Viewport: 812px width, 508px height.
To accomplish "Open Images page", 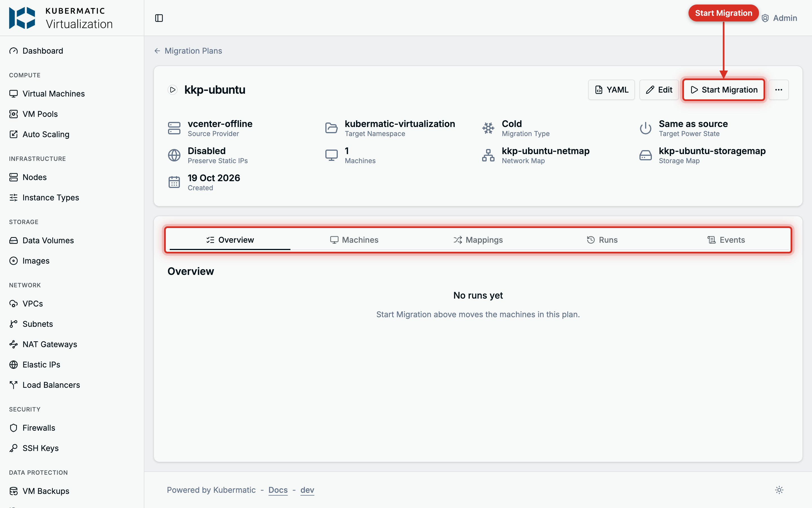I will click(29, 261).
